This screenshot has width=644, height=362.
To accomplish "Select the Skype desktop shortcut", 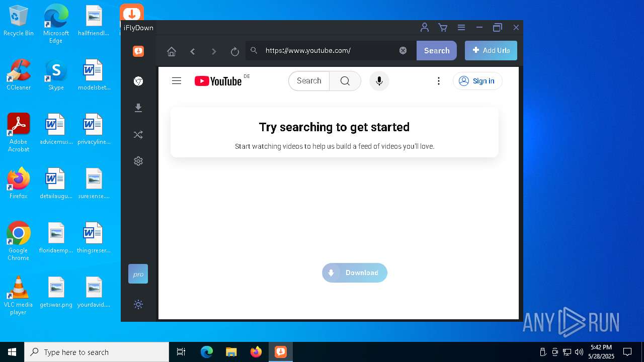I will pyautogui.click(x=56, y=75).
